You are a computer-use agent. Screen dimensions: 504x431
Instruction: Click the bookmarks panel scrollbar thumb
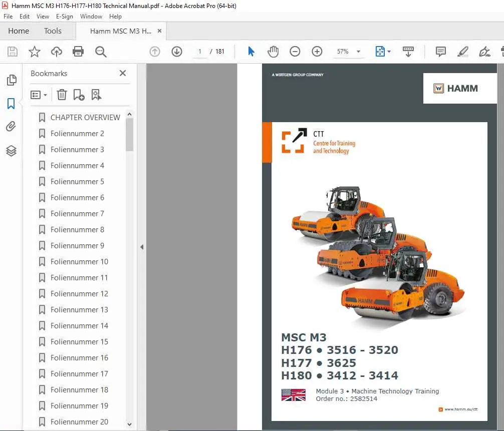(130, 135)
